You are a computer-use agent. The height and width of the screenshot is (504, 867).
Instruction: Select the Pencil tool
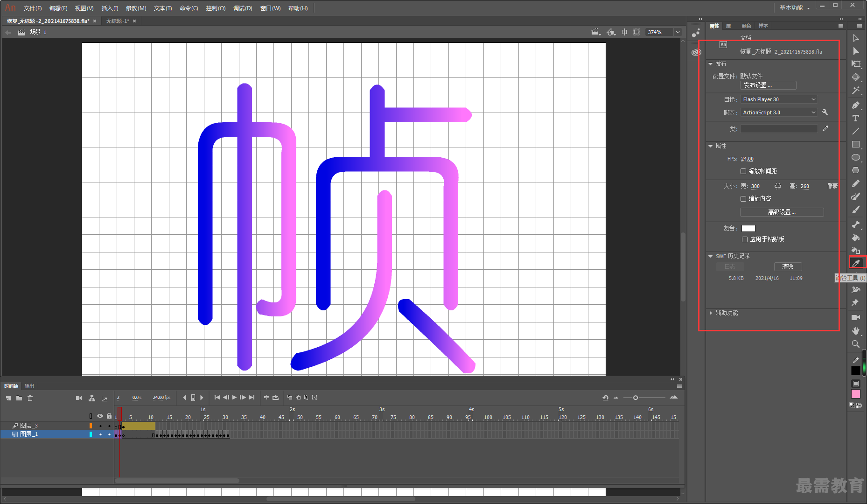[x=855, y=183]
